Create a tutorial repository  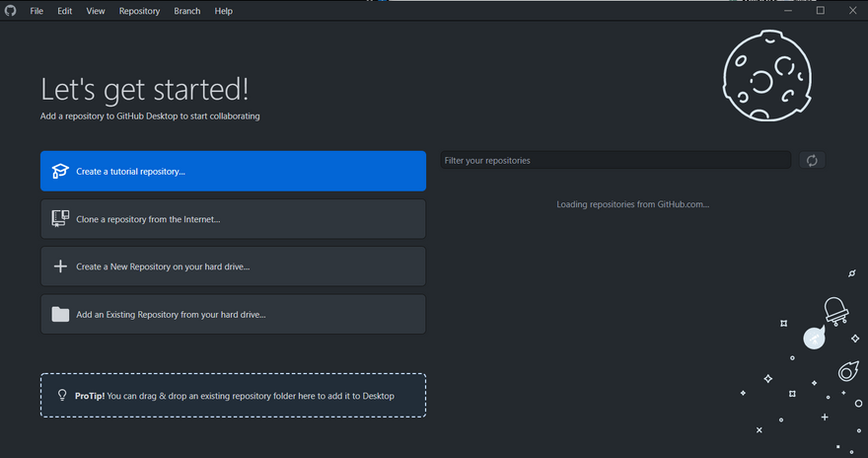(233, 171)
